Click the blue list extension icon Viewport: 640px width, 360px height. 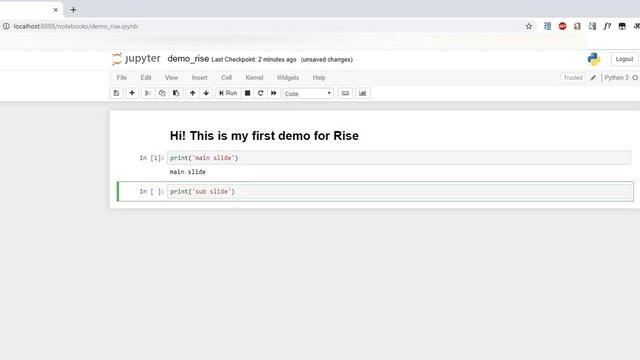547,26
